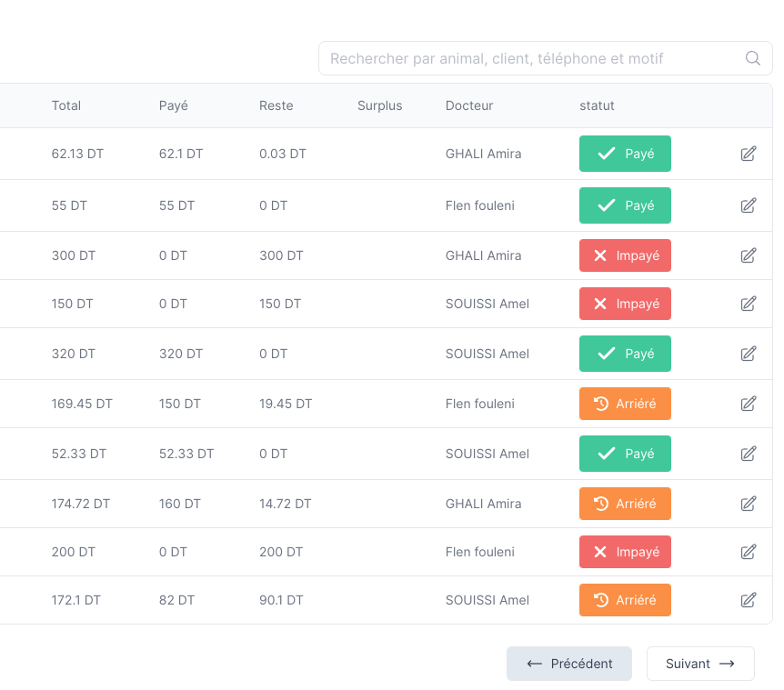Edit the 174.72 DT invoice
Viewport: 784px width, 690px height.
749,504
